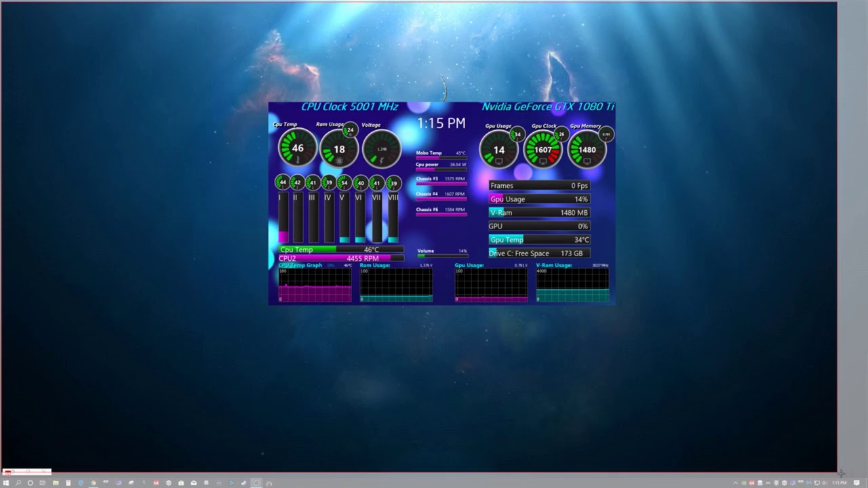Open taskbar search magnifier
Viewport: 868px width, 488px height.
pyautogui.click(x=18, y=483)
